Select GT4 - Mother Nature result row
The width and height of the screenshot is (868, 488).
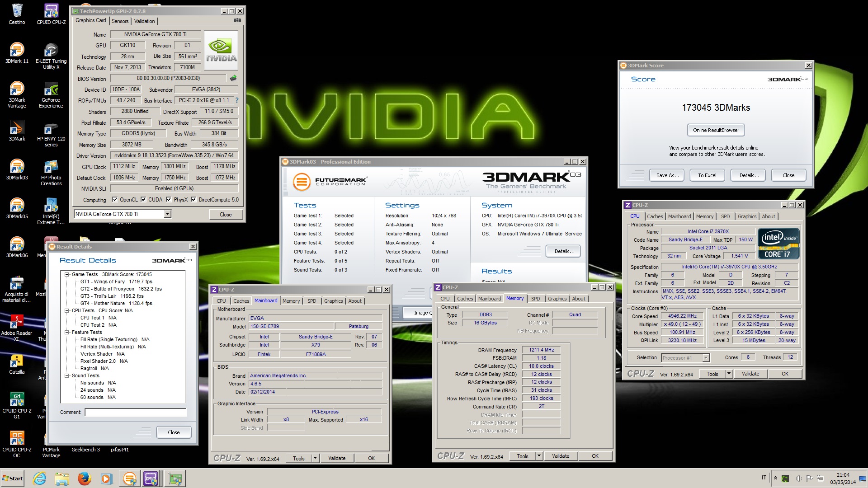(x=116, y=303)
